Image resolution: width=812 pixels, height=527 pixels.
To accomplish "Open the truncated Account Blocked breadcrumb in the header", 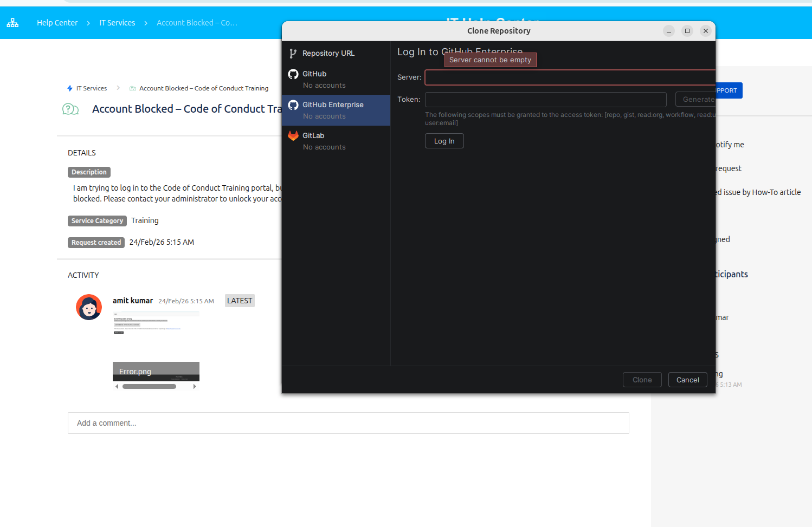I will (197, 23).
